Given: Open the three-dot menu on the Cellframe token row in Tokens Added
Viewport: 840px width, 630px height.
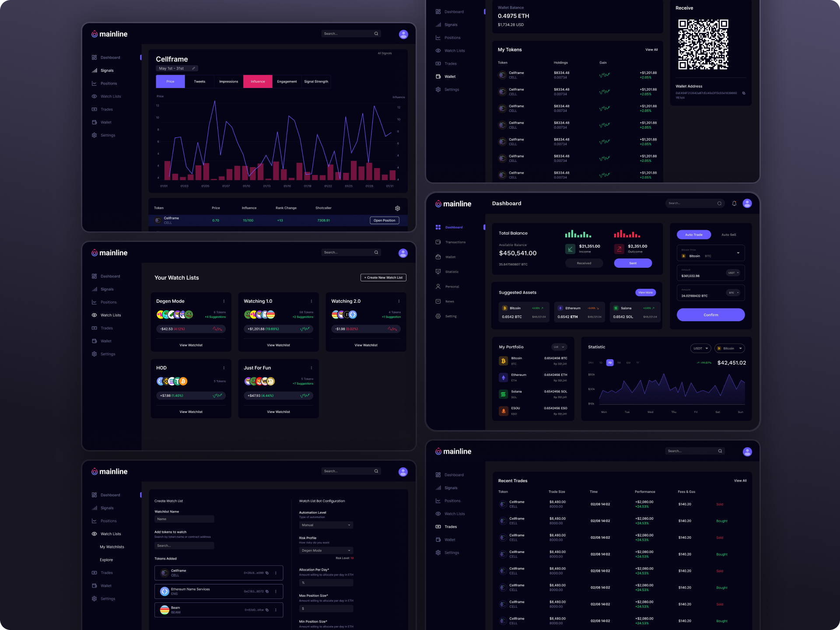Looking at the screenshot, I should click(x=276, y=573).
